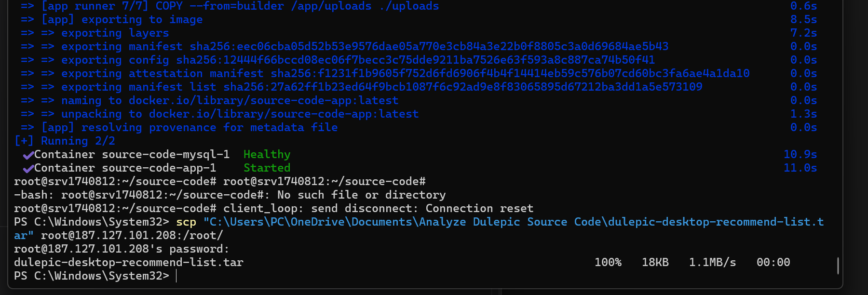Click the "00:00" transfer time
Viewport: 868px width, 295px height.
pyautogui.click(x=773, y=262)
